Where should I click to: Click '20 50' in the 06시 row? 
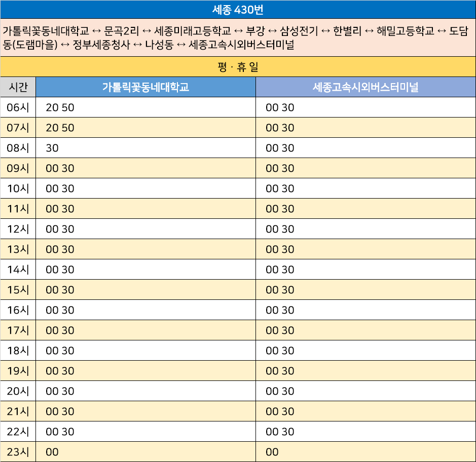click(x=60, y=107)
